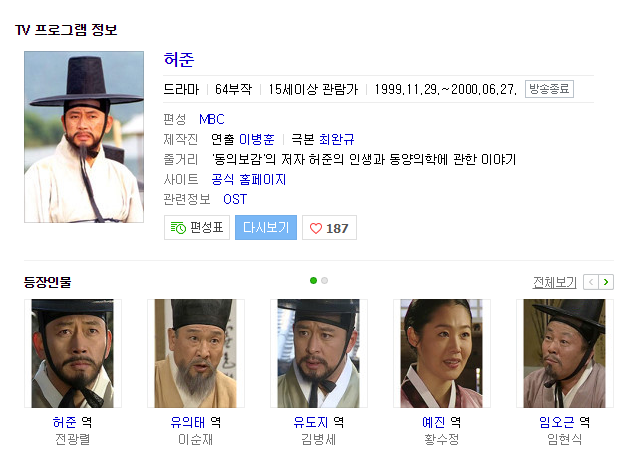Go to next cast page arrow
The height and width of the screenshot is (455, 641).
606,282
